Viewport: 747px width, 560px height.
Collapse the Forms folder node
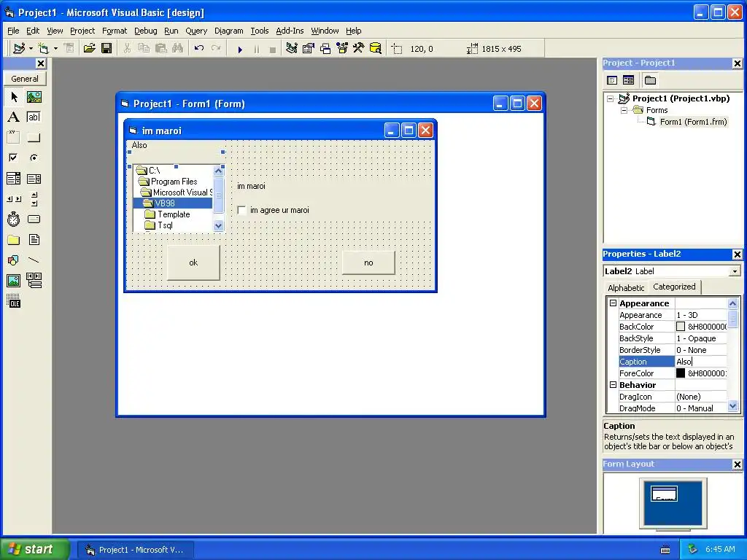point(624,111)
